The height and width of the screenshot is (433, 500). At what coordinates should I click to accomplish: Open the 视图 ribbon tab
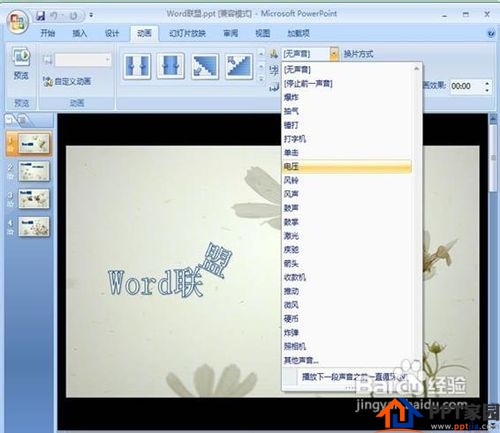263,33
